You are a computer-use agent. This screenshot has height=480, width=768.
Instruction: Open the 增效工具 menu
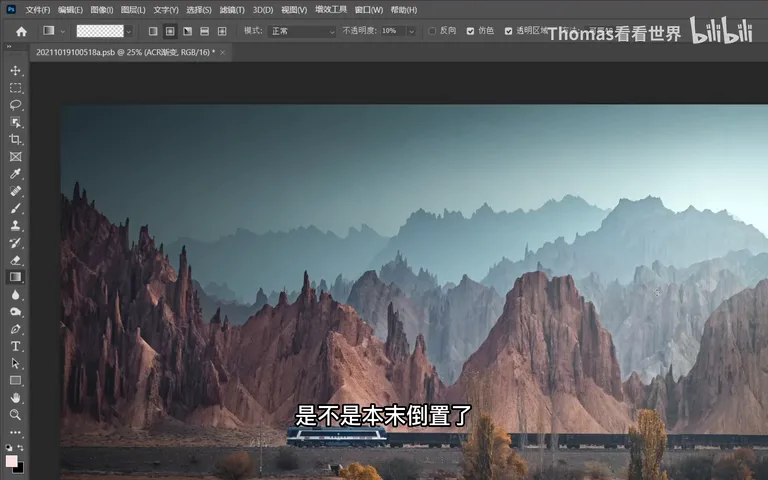point(331,9)
